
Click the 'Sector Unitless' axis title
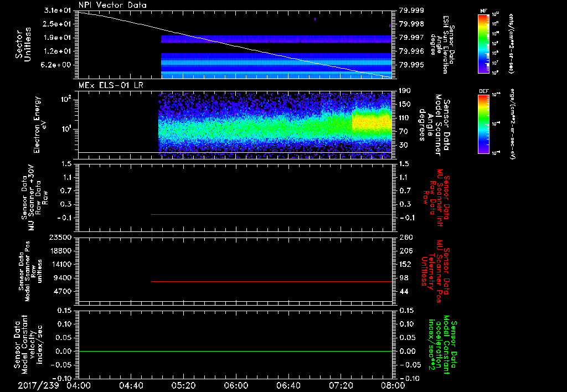point(23,44)
